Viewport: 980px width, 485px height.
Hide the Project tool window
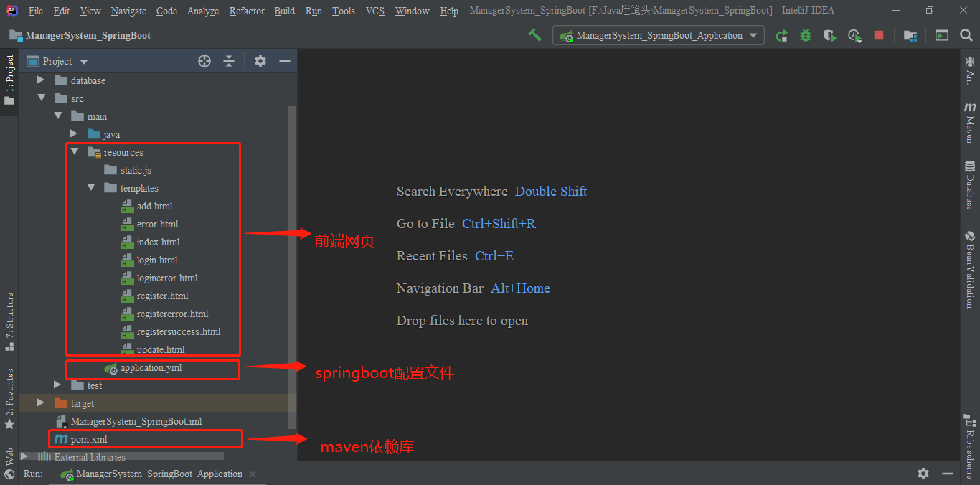[285, 61]
